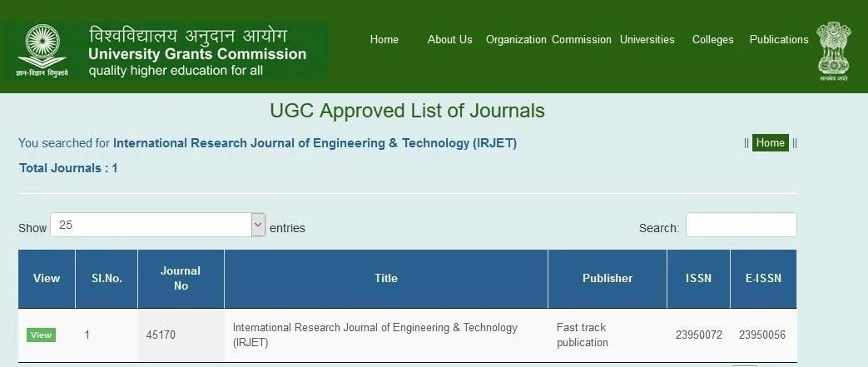Viewport: 868px width, 367px height.
Task: Click the Total Journals : 1 text
Action: point(68,168)
